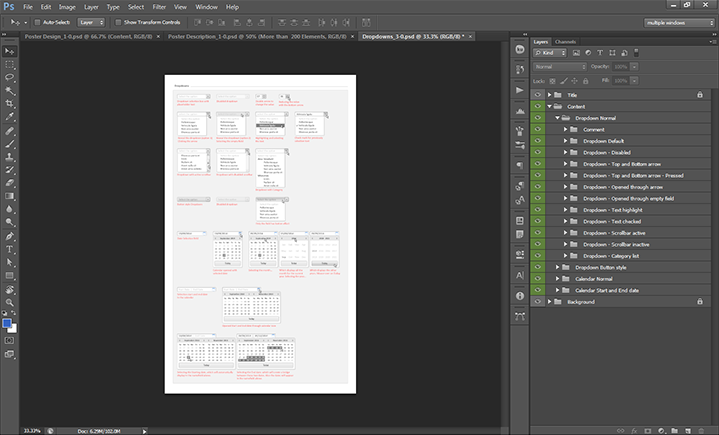Choose the Rectangular Marquee tool
719x435 pixels.
[10, 63]
